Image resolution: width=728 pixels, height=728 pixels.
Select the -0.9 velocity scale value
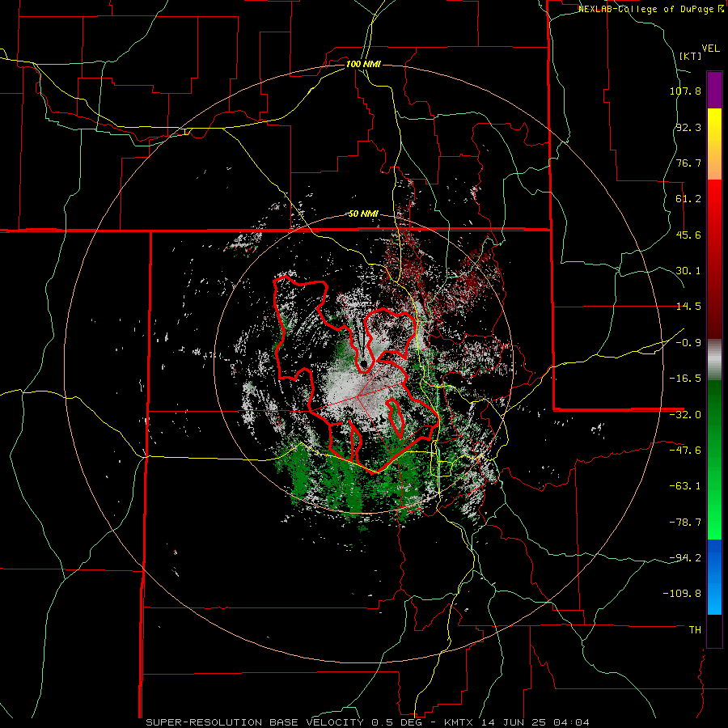(x=688, y=343)
